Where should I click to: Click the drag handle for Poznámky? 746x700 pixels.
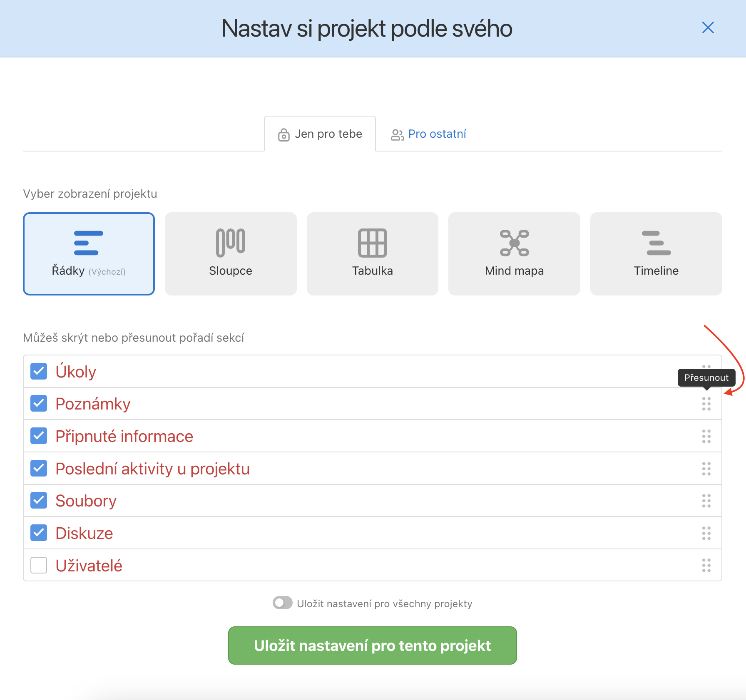pos(706,404)
